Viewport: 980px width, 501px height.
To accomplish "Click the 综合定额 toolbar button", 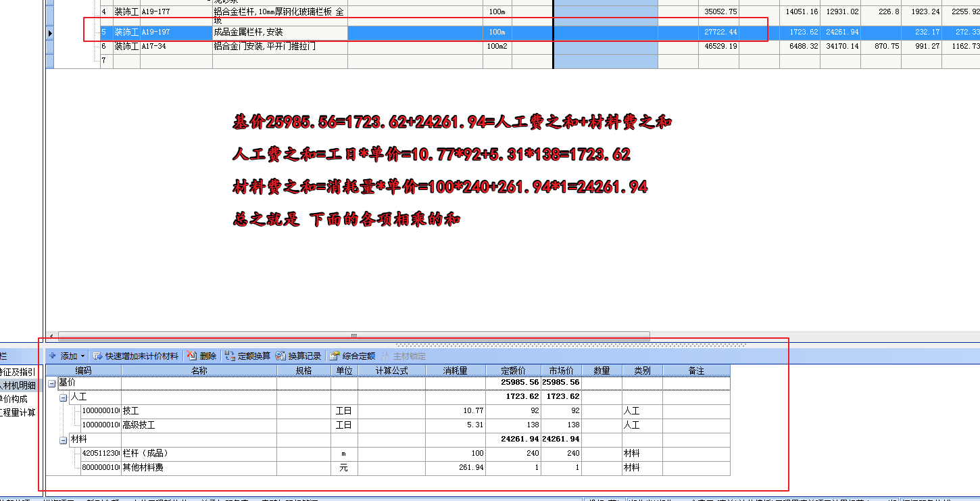I will pos(352,356).
